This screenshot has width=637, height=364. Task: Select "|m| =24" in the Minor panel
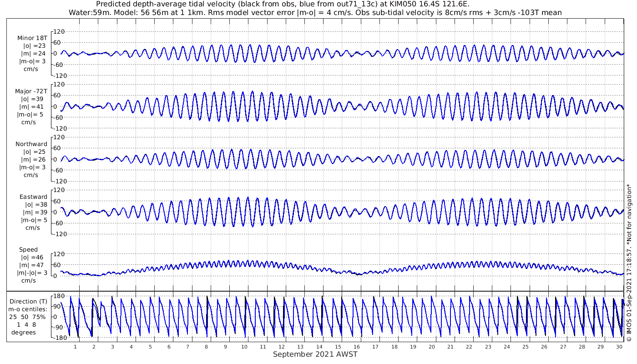click(34, 54)
